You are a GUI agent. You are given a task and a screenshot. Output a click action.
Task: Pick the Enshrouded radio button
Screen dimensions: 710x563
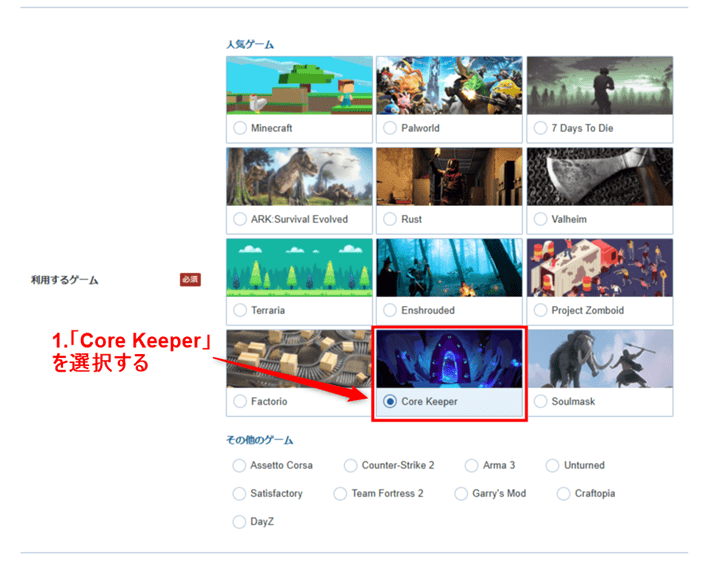tap(390, 310)
